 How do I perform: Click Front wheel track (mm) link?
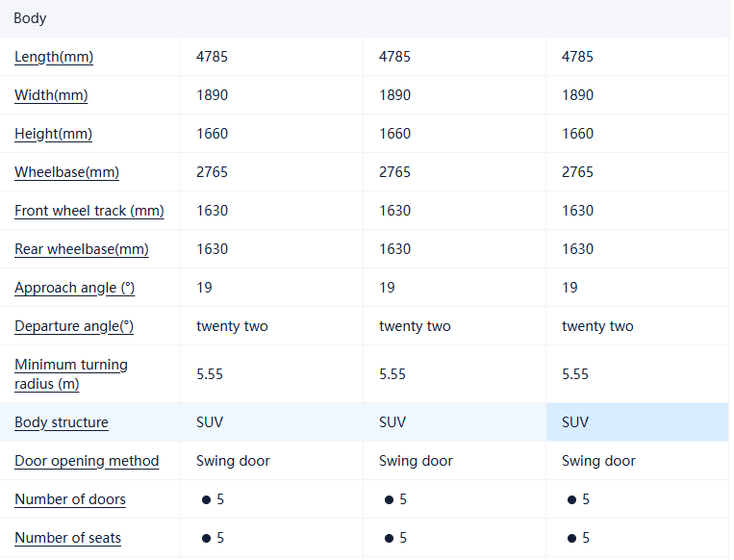89,211
